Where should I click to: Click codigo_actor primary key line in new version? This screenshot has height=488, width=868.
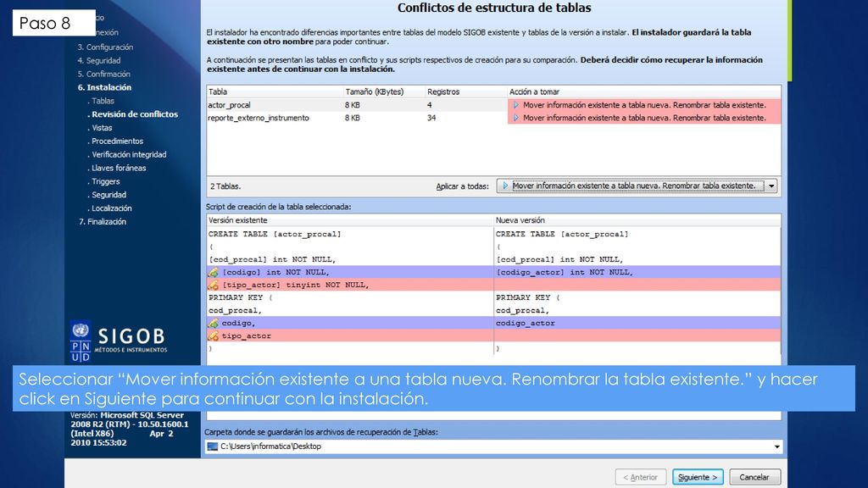525,323
